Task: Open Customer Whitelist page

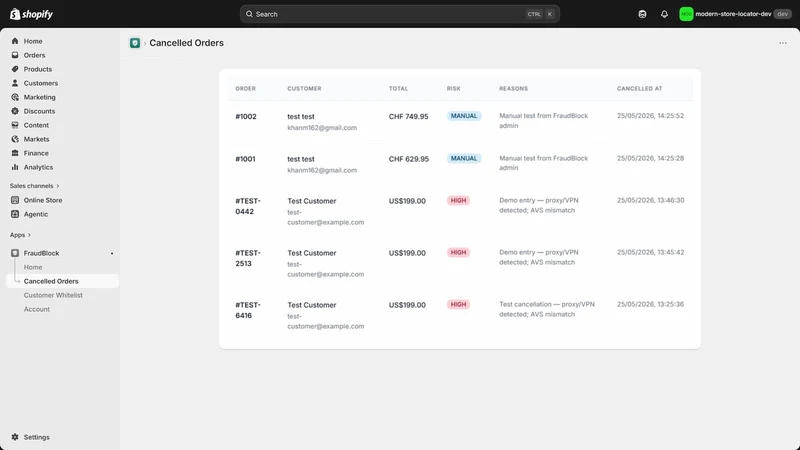Action: pos(53,295)
